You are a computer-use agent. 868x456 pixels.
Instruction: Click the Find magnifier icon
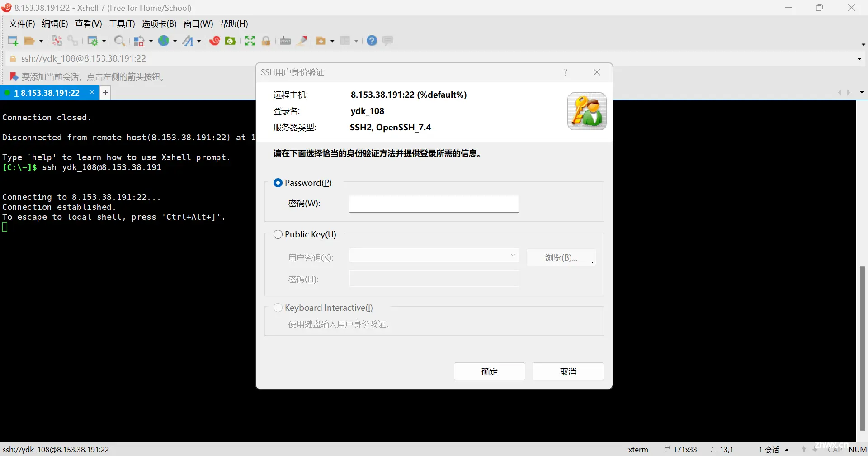120,41
